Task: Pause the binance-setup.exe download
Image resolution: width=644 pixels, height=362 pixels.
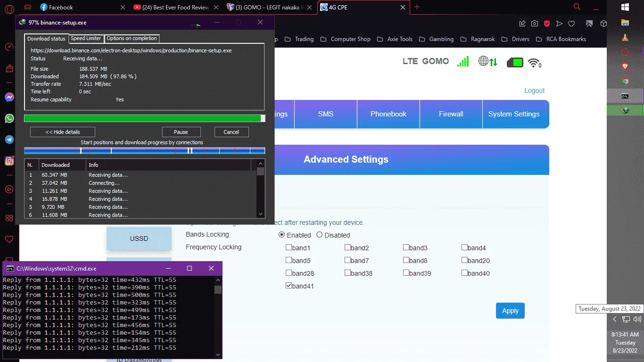Action: (x=181, y=132)
